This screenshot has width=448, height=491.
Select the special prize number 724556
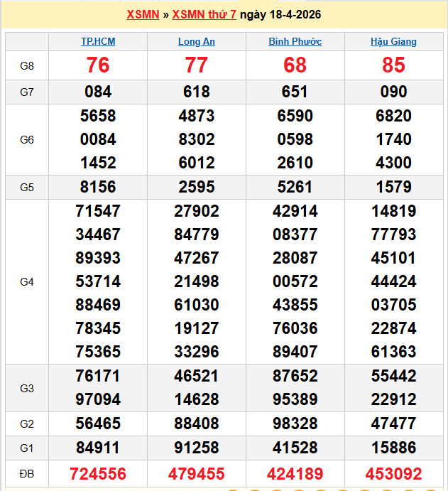[98, 473]
